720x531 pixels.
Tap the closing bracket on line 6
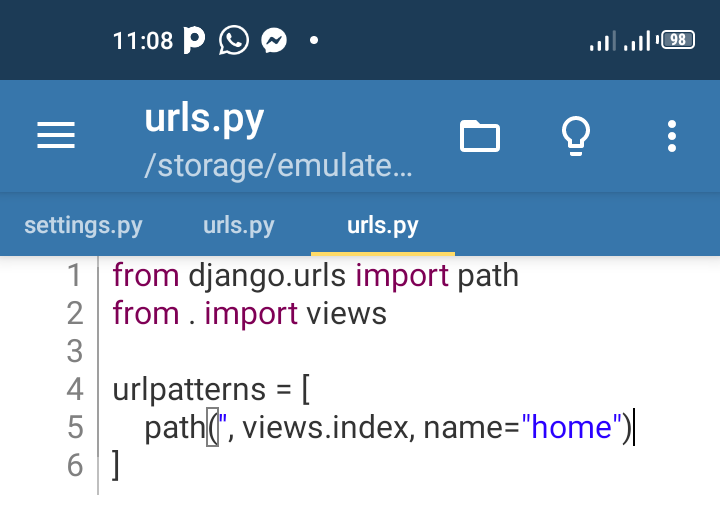pos(116,465)
